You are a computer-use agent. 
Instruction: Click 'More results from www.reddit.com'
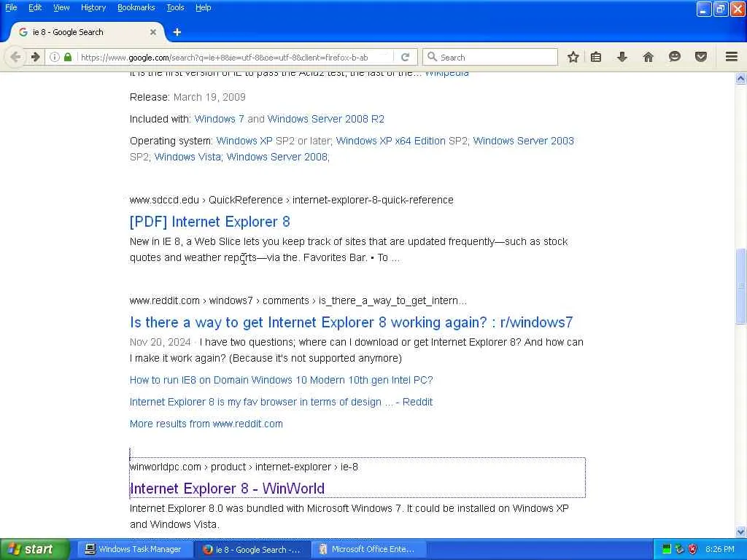point(206,424)
